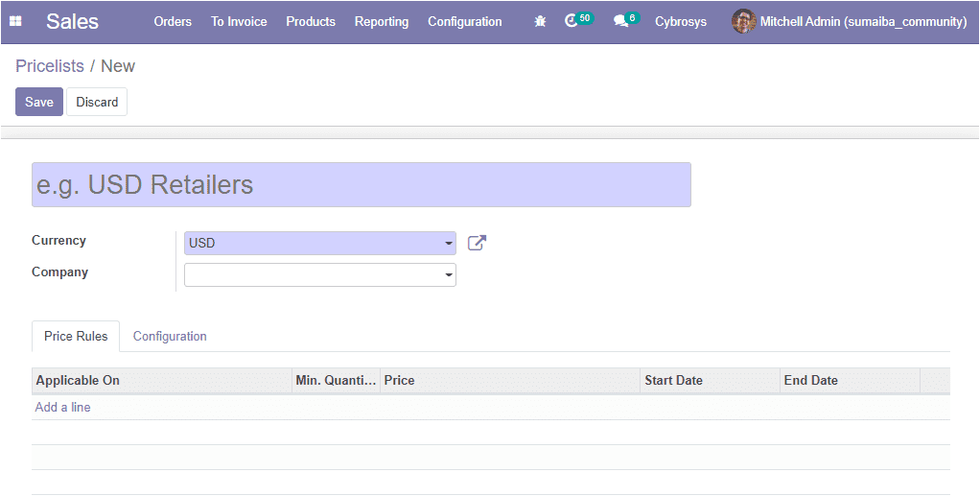Open the Orders menu
Screen dimensions: 980x496
coord(173,22)
